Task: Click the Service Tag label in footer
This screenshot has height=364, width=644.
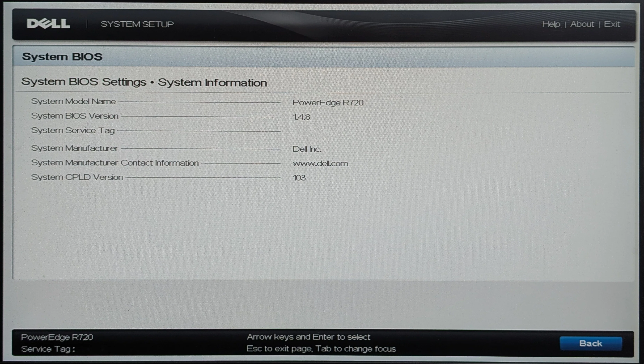Action: coord(48,349)
